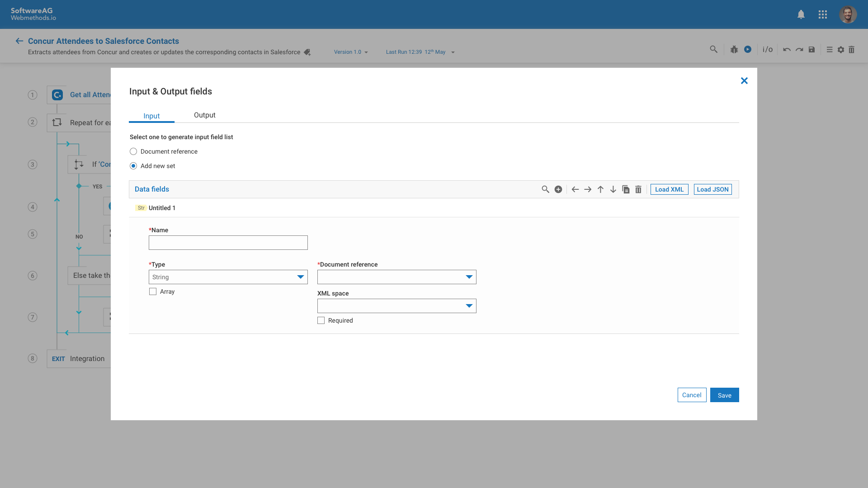Select the Repeat for each step

tap(79, 122)
